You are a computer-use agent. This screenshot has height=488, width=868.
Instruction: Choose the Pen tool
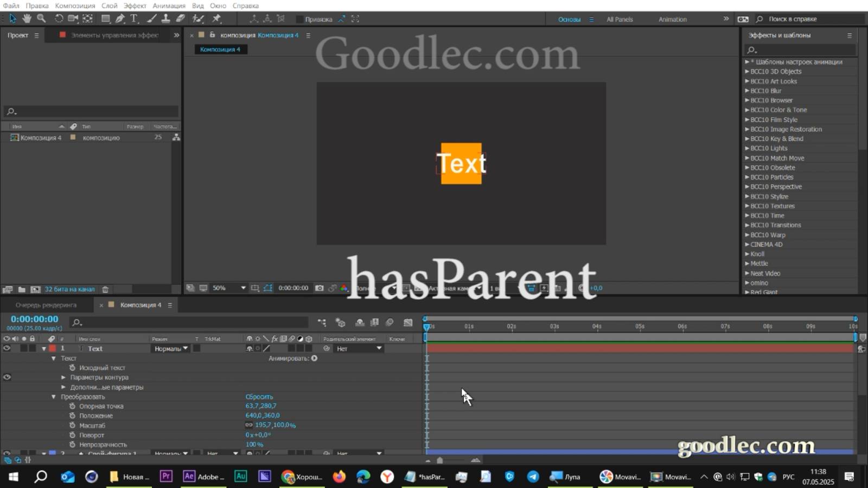coord(120,18)
